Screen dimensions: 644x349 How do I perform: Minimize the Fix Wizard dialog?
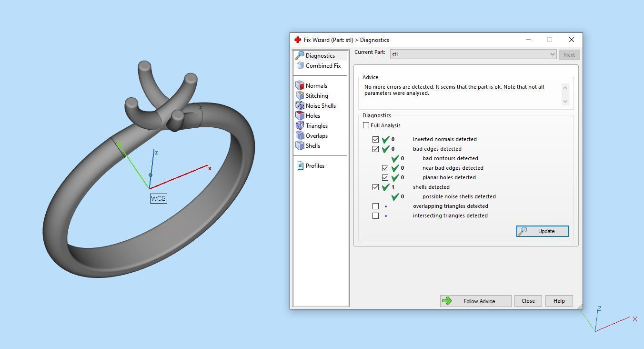click(528, 40)
